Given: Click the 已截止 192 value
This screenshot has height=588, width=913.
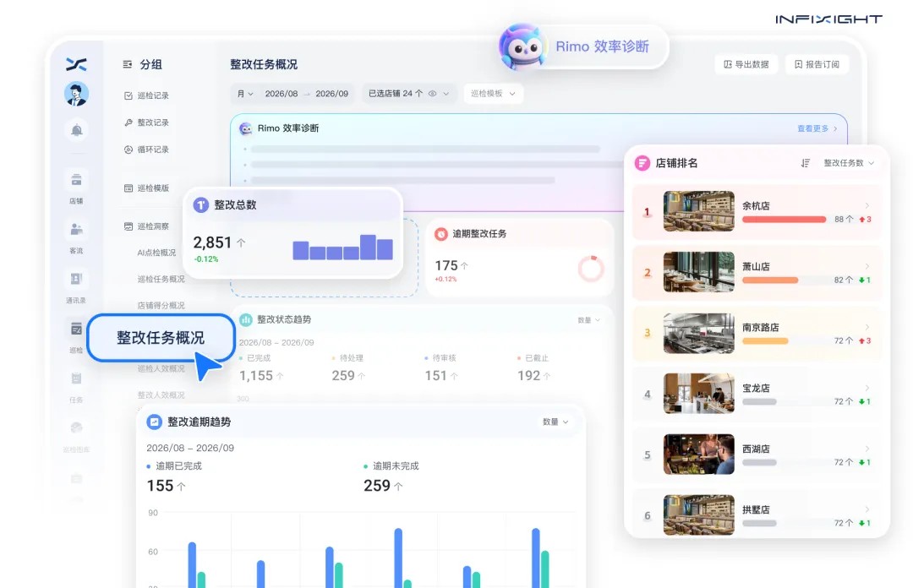Looking at the screenshot, I should tap(528, 376).
